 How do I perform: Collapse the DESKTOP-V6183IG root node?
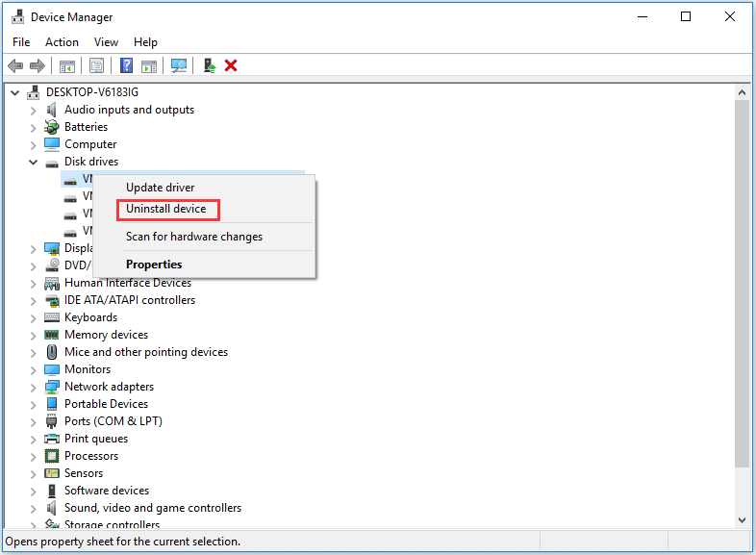[x=15, y=92]
